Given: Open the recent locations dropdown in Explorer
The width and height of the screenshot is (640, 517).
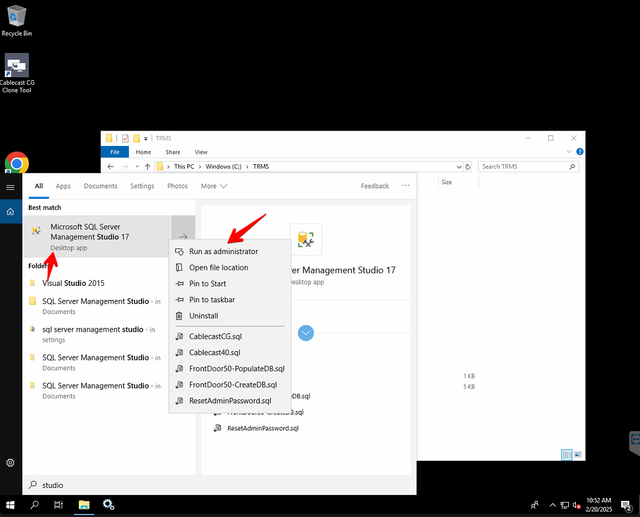Looking at the screenshot, I should point(137,166).
